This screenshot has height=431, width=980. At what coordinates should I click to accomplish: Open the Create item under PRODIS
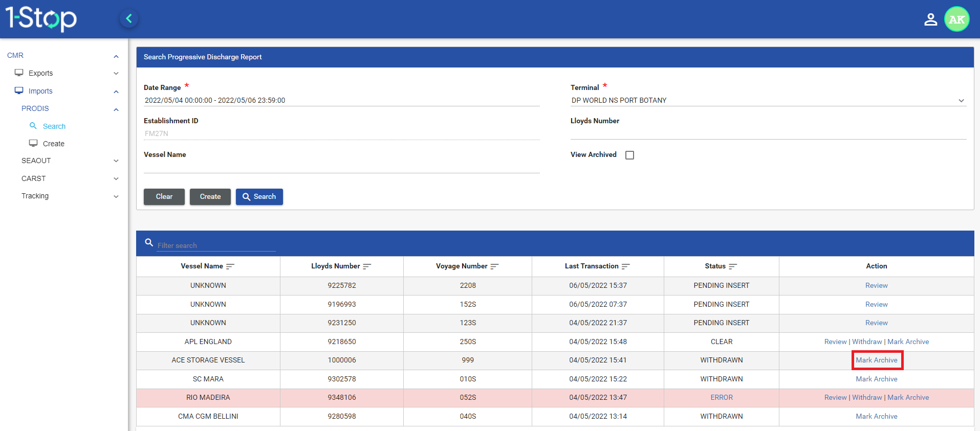53,144
